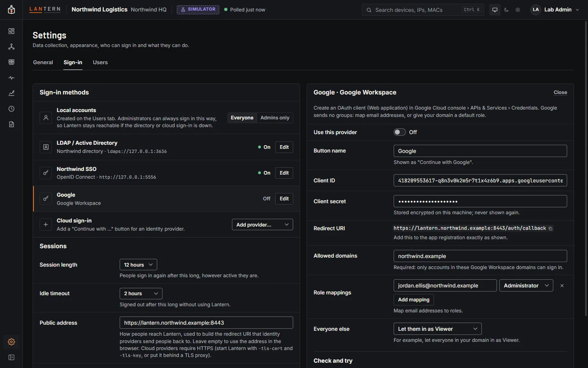Open the devices list icon in sidebar
The width and height of the screenshot is (588, 368).
pos(11,62)
